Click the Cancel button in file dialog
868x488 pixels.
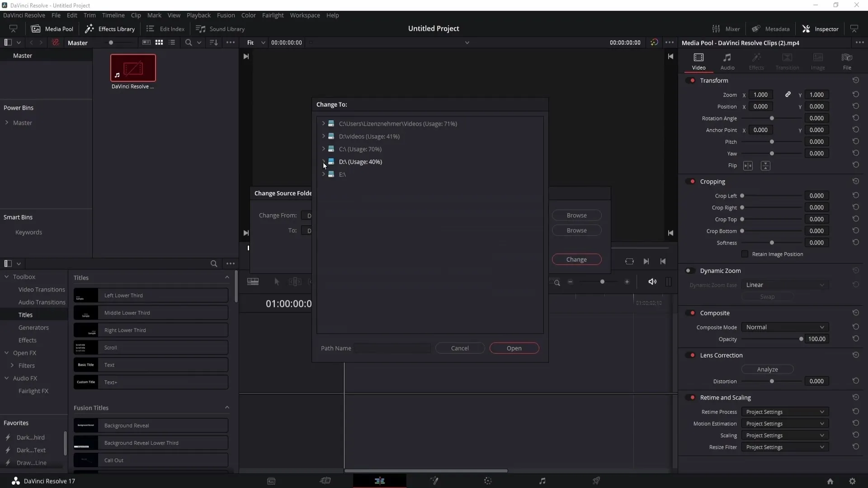pos(460,348)
